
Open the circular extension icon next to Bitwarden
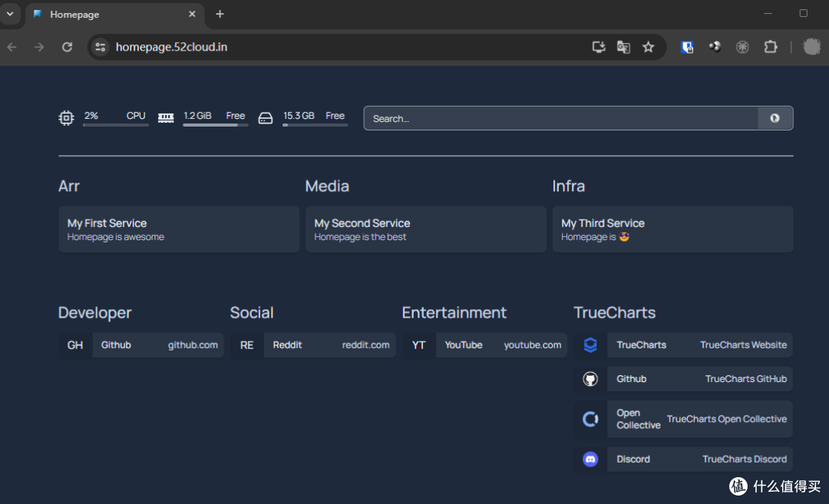715,47
